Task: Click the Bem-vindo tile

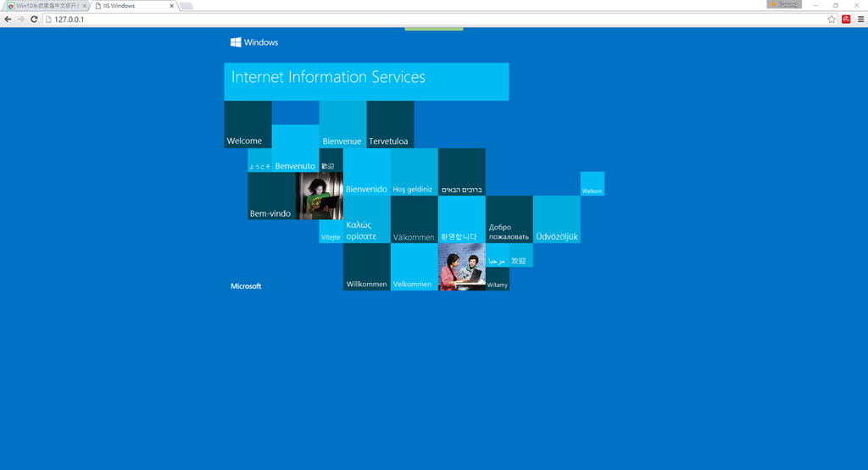Action: tap(272, 196)
